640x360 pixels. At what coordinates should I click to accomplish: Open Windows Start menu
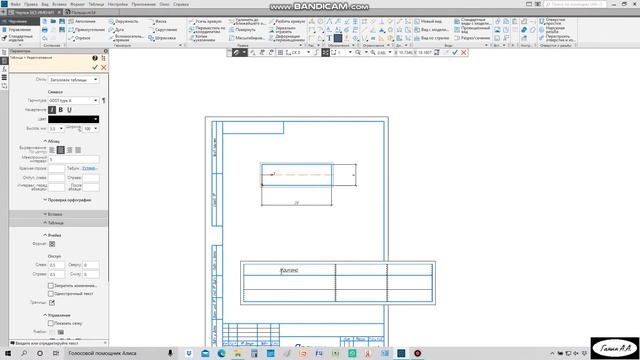8,353
